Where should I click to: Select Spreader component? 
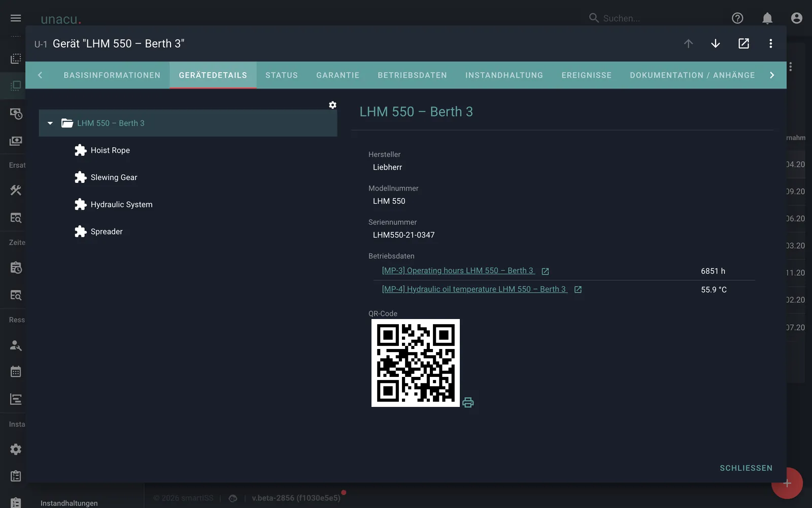[107, 232]
